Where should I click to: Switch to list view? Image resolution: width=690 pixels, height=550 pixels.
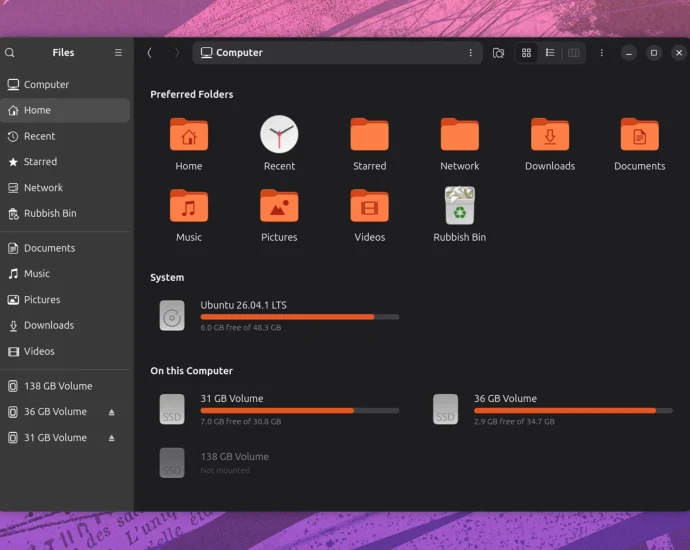(550, 53)
